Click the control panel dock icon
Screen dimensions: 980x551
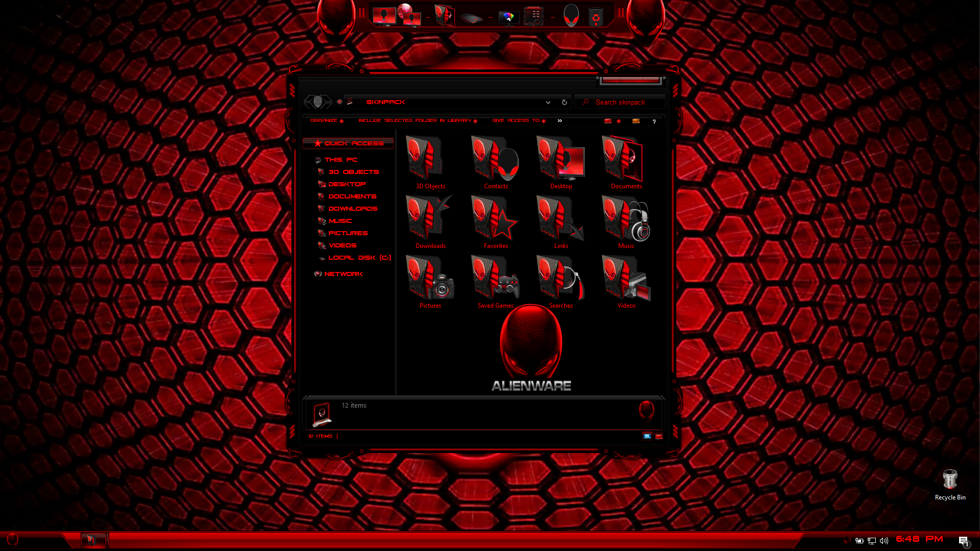tap(533, 17)
